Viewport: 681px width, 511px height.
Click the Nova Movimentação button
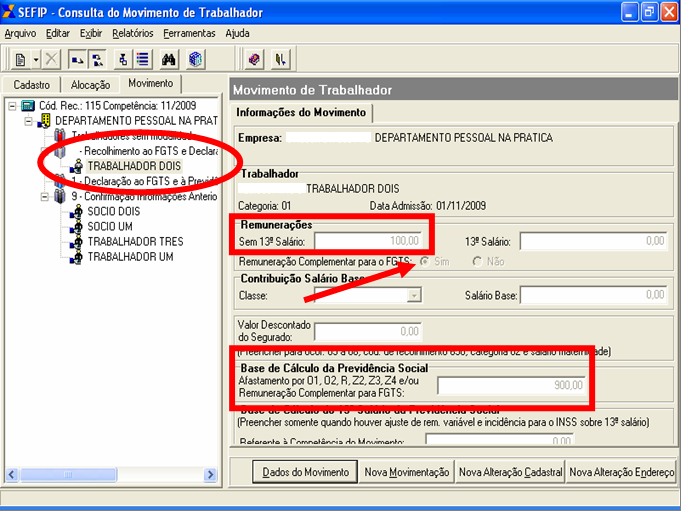coord(407,472)
